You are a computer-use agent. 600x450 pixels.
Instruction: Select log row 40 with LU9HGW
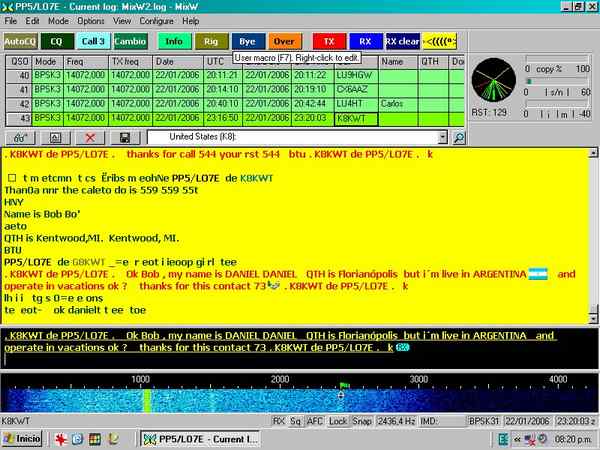click(235, 75)
